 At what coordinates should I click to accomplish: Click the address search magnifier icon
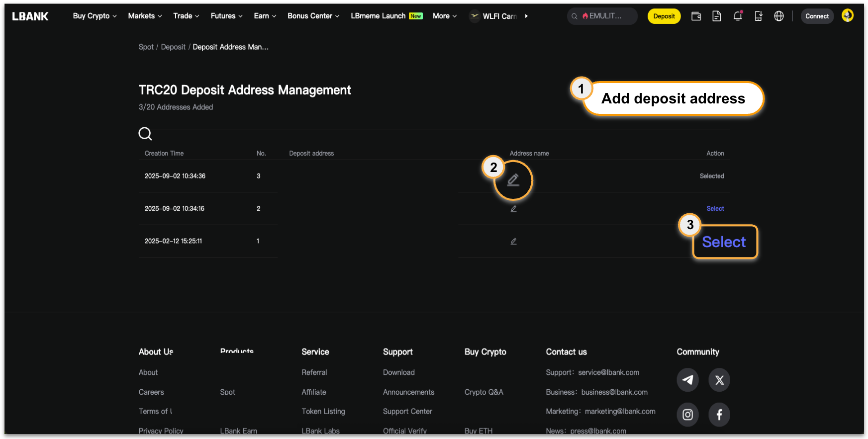coord(145,134)
